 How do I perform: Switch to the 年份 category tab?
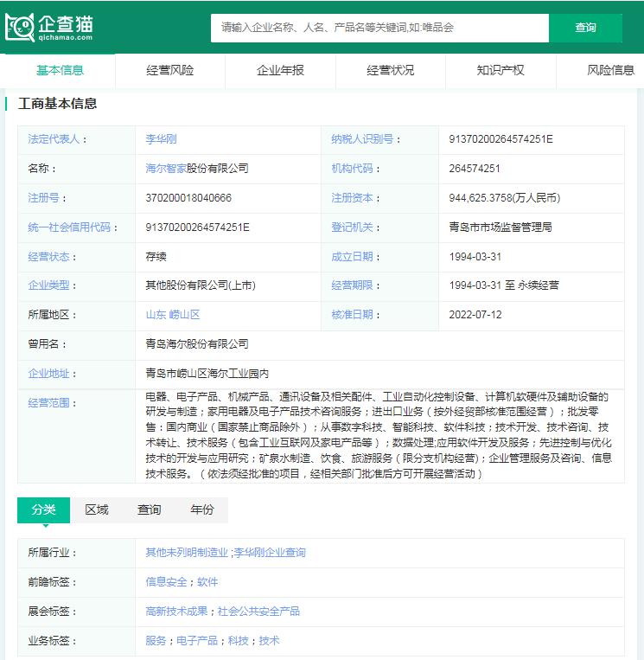tap(202, 509)
